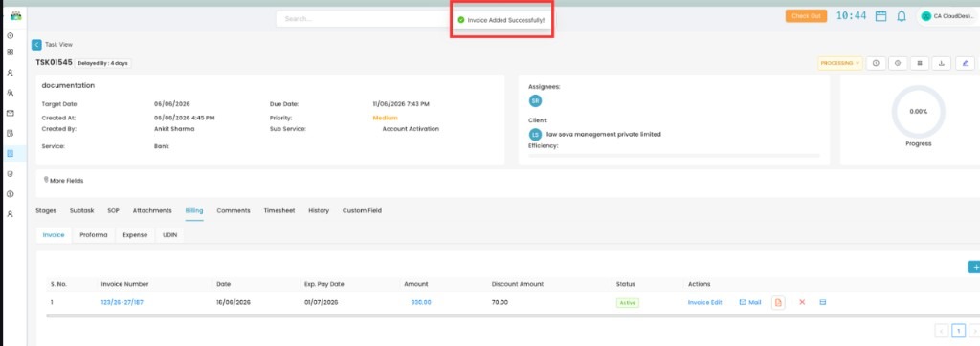Click the Delayed By : 4 days badge
This screenshot has width=980, height=346.
pyautogui.click(x=103, y=63)
